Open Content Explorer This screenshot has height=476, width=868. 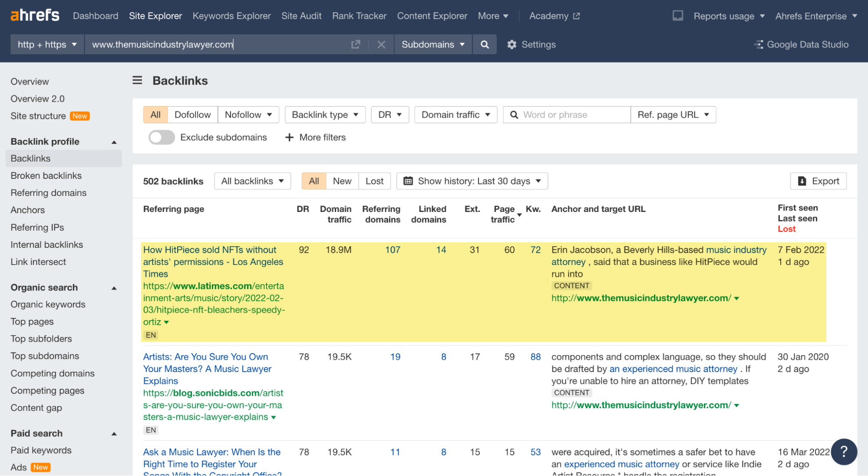pos(432,16)
